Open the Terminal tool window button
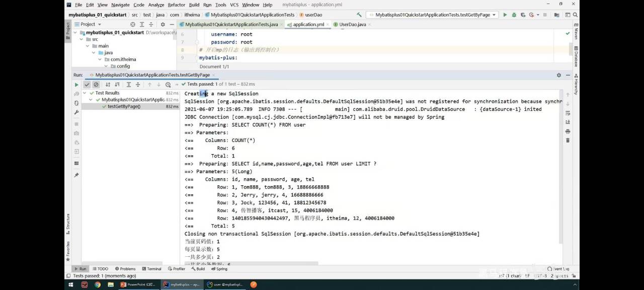The height and width of the screenshot is (290, 644). (151, 269)
